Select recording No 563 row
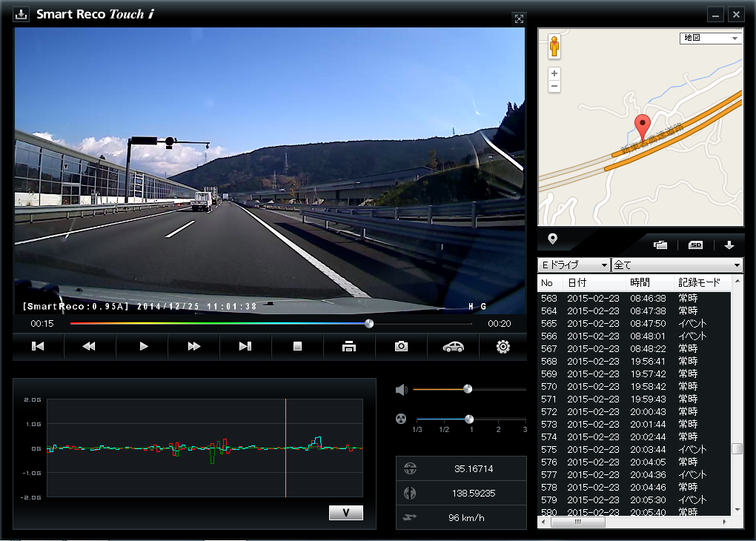The height and width of the screenshot is (541, 756). (634, 299)
